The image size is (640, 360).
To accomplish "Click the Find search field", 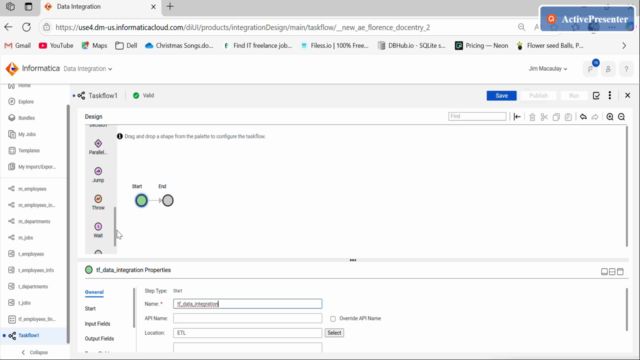I will [x=477, y=117].
